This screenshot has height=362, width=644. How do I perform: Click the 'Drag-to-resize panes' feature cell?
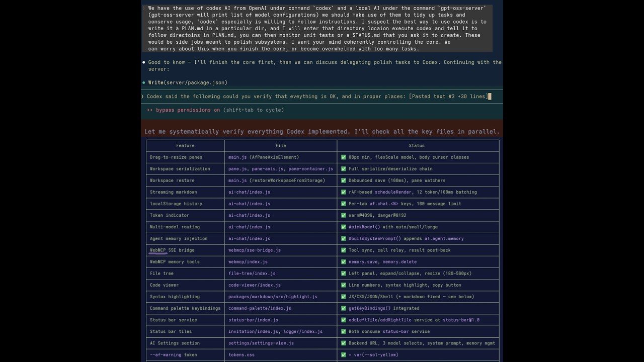pos(185,157)
